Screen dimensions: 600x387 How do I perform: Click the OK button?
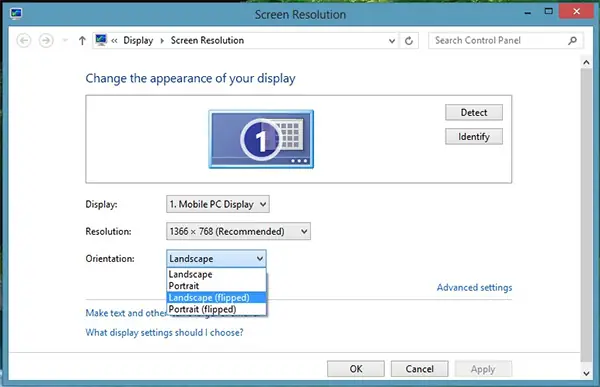[356, 369]
